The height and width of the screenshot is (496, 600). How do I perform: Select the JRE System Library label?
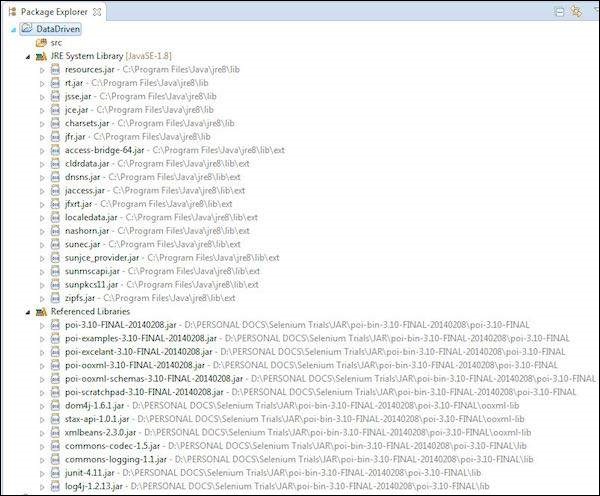[x=111, y=56]
